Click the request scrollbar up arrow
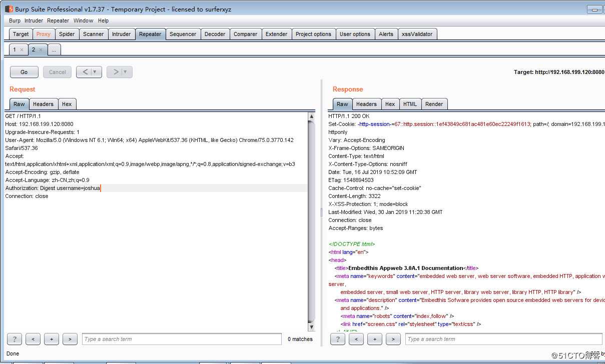The image size is (605, 364). coord(312,116)
